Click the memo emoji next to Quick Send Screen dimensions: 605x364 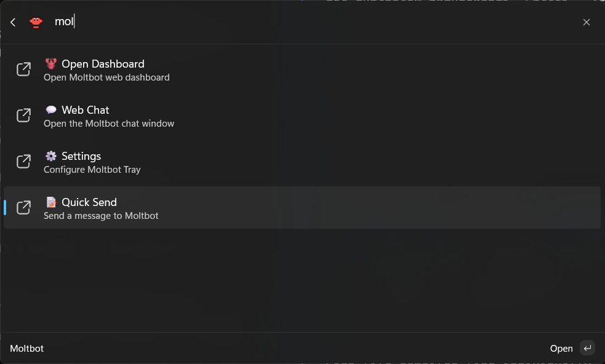point(50,202)
